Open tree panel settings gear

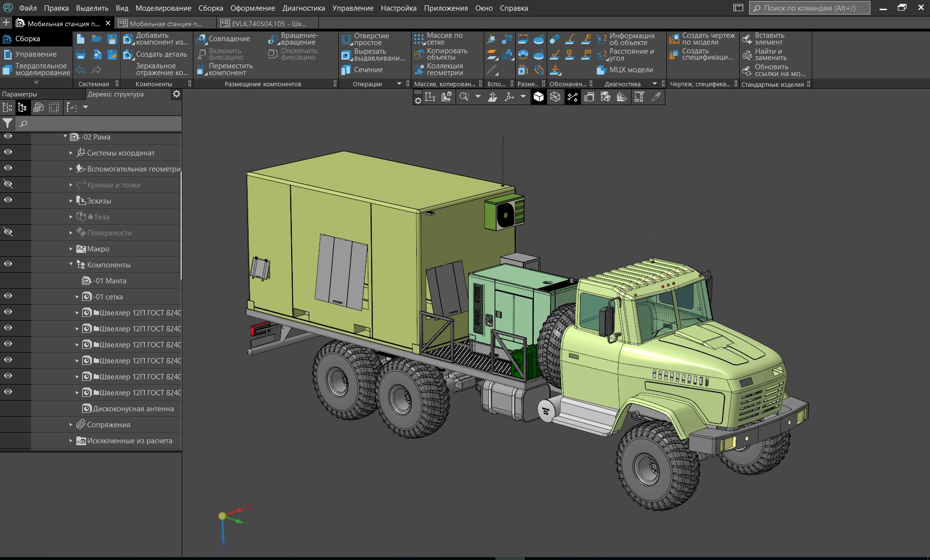tap(176, 94)
